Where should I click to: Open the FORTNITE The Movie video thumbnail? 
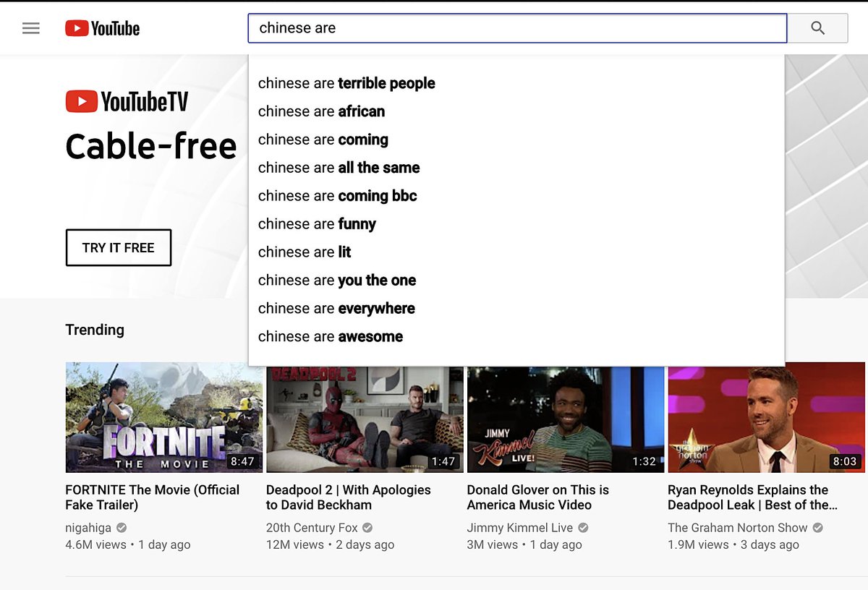[164, 418]
